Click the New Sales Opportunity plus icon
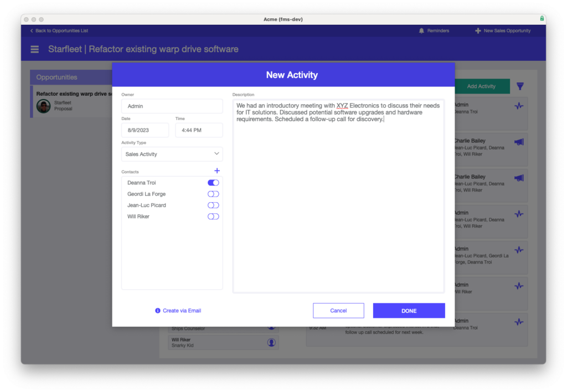Screen dimensions: 567x392 (478, 31)
